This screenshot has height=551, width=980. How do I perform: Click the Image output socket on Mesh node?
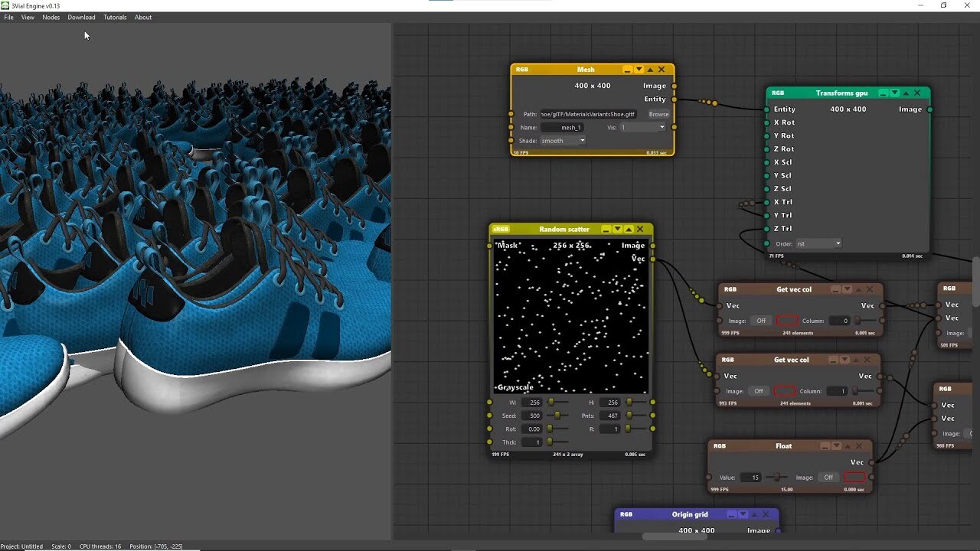coord(672,86)
